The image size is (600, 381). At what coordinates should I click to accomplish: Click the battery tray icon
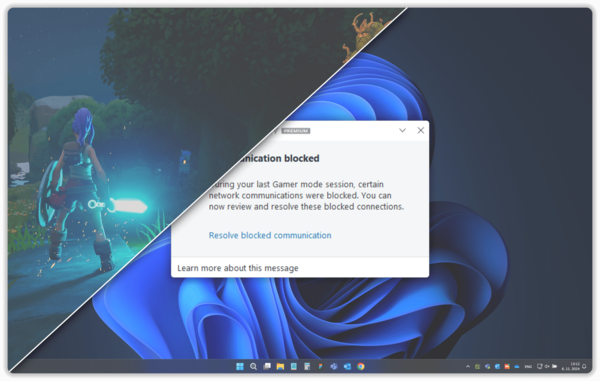click(554, 366)
